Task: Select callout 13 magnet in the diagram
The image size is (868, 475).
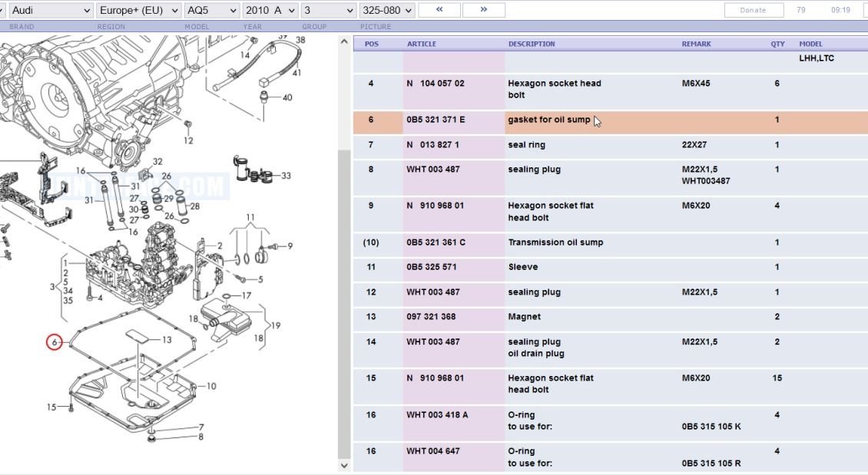Action: (x=166, y=339)
